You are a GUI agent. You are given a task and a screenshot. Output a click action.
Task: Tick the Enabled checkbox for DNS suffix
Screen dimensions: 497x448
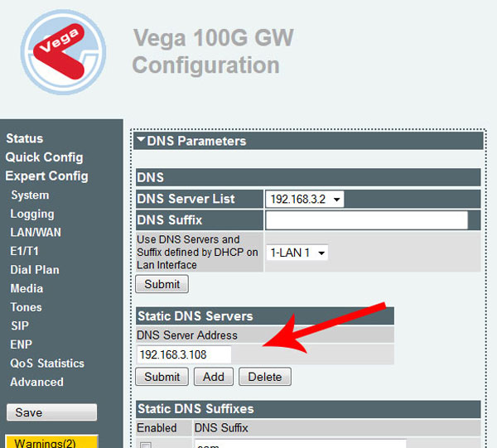click(x=146, y=446)
